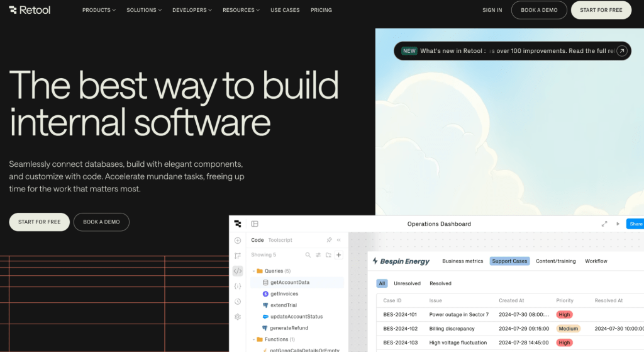Expand the Resources menu
The width and height of the screenshot is (644, 352).
[x=241, y=10]
